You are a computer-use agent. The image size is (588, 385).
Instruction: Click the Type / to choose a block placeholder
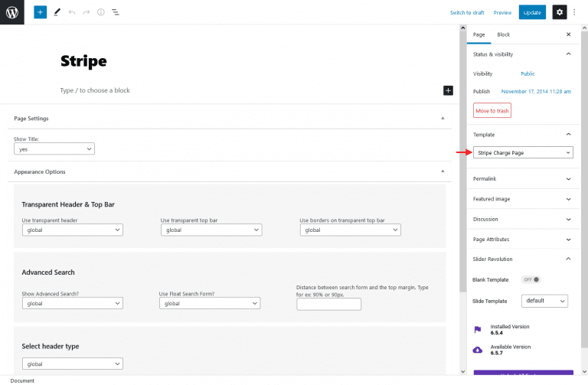pos(95,90)
